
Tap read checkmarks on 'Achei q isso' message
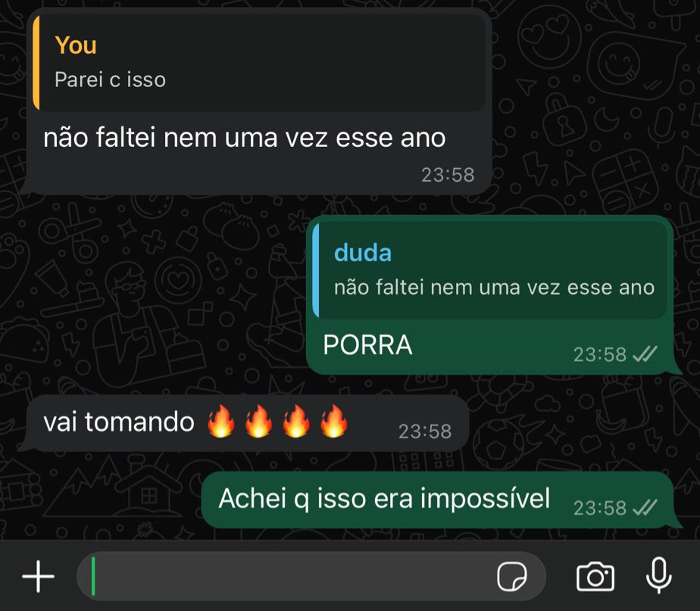tap(645, 507)
